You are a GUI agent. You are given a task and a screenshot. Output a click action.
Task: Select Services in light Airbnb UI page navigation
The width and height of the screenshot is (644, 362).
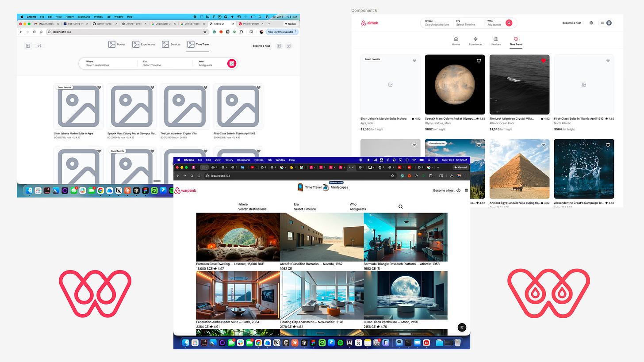click(x=171, y=44)
